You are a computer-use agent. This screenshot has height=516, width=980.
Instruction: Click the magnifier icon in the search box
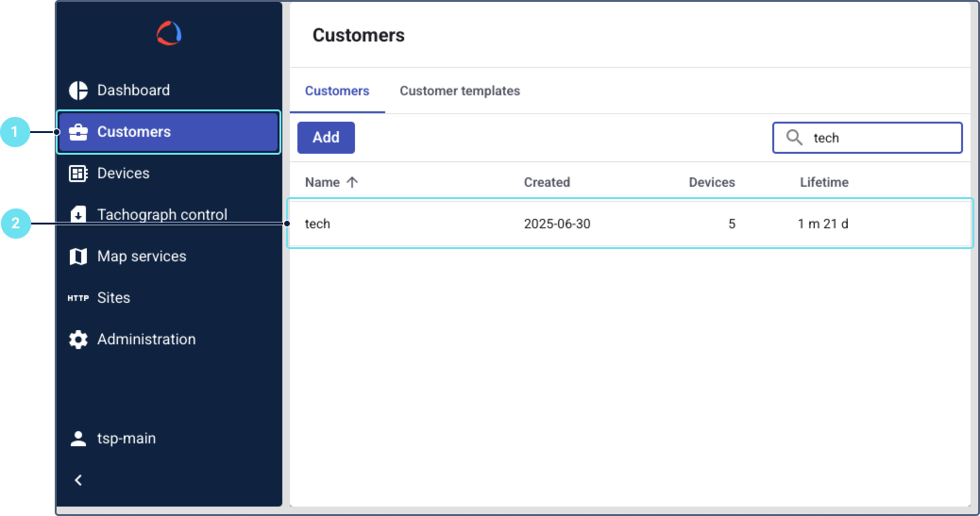point(794,138)
